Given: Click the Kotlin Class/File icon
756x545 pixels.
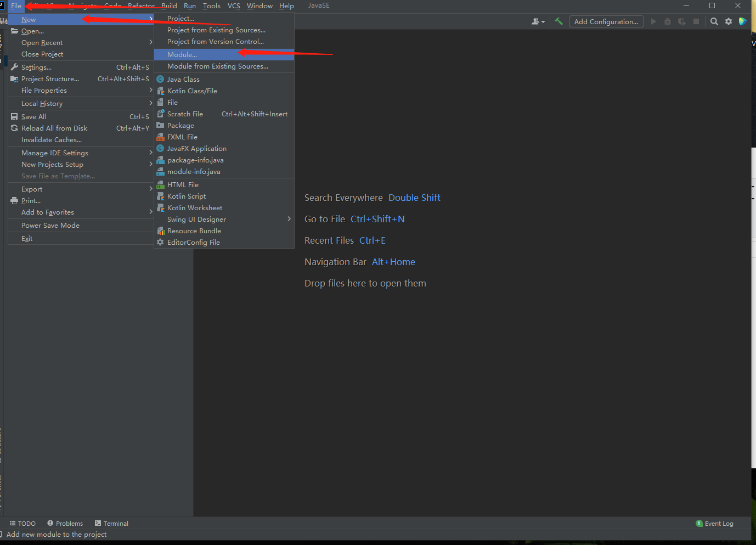Looking at the screenshot, I should (160, 91).
